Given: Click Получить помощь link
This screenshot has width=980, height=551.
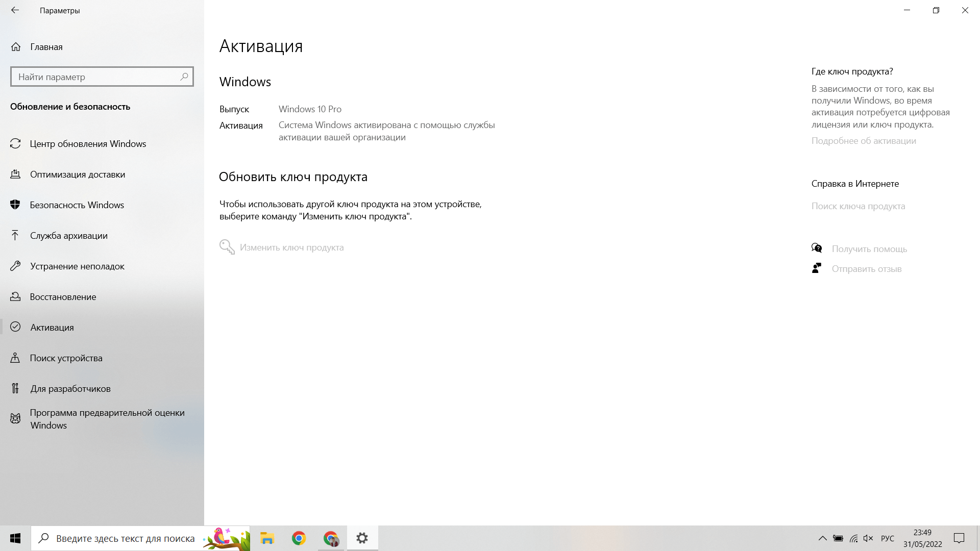Looking at the screenshot, I should tap(869, 249).
